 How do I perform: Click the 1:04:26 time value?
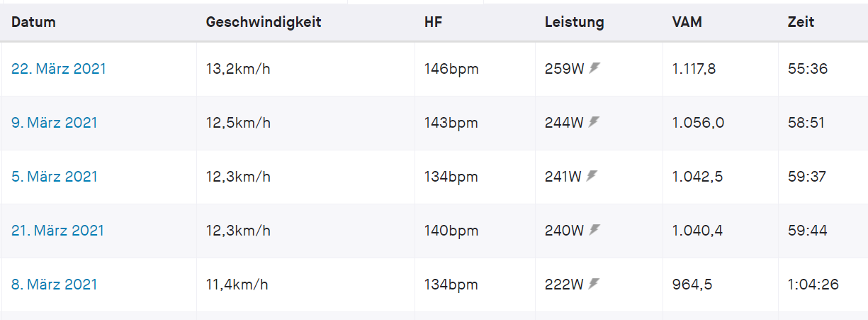pos(813,285)
